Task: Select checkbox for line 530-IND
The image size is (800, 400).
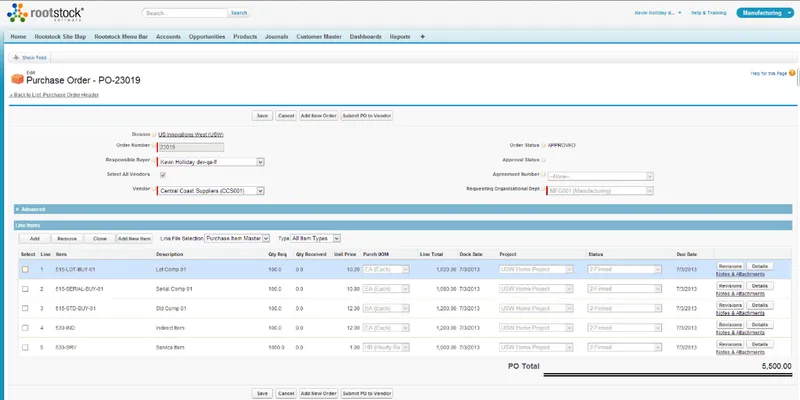Action: (25, 328)
